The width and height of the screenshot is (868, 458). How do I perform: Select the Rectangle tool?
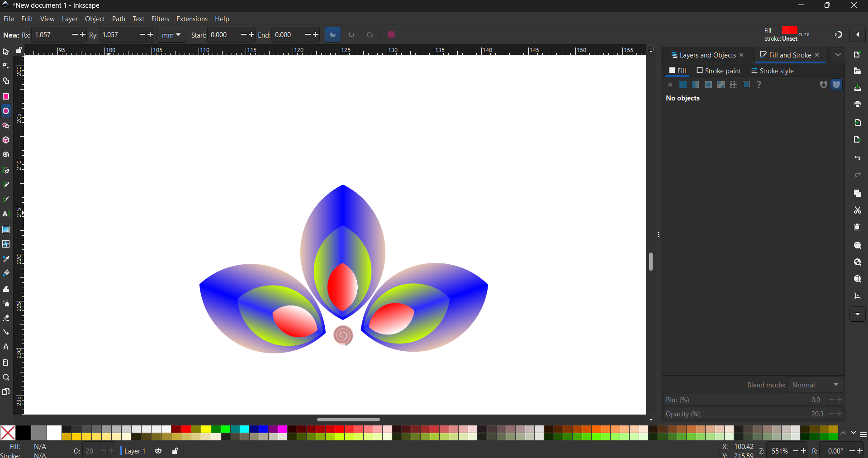6,96
